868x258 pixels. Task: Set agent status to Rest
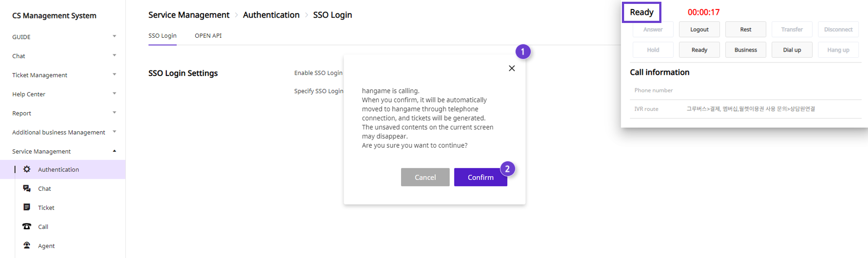point(746,29)
